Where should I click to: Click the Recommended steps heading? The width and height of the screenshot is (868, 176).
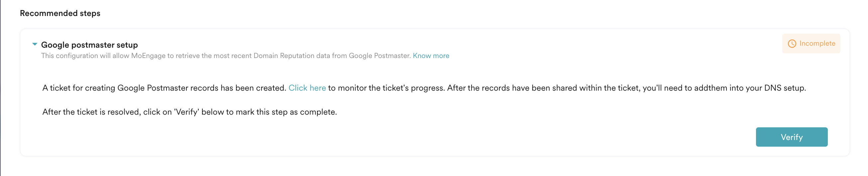pyautogui.click(x=60, y=13)
